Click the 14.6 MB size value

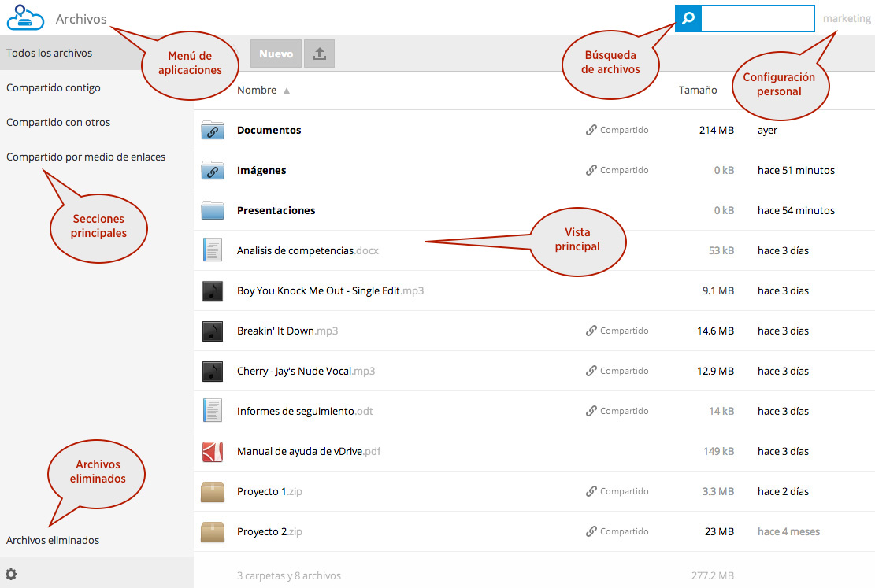coord(715,331)
